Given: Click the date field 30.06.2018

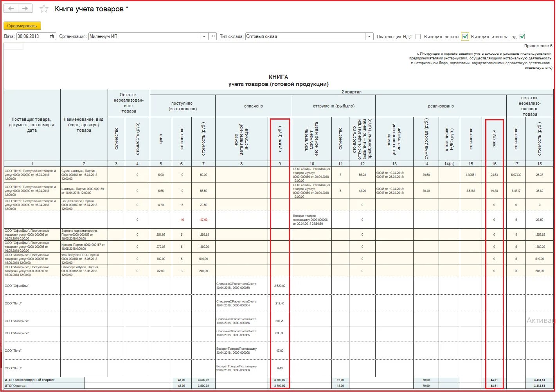Looking at the screenshot, I should click(x=32, y=36).
